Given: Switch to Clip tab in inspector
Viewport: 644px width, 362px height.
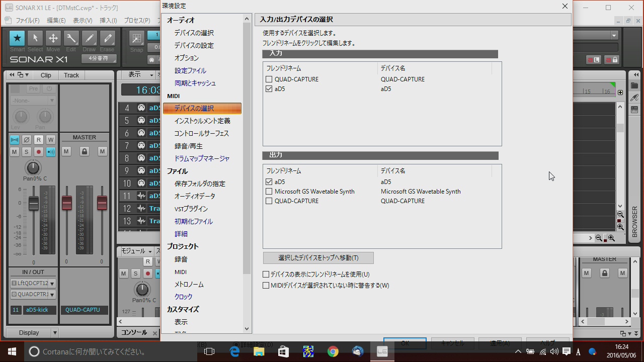Looking at the screenshot, I should (46, 75).
